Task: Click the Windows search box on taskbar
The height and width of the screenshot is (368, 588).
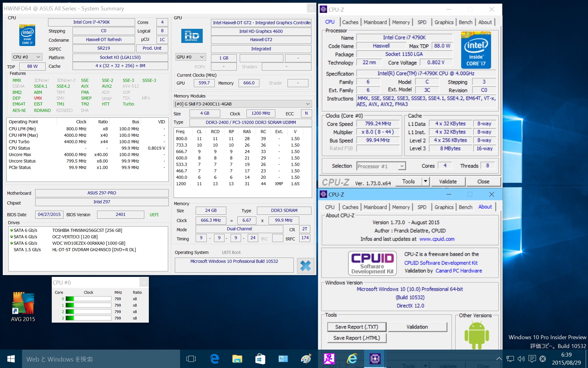Action: [x=101, y=359]
